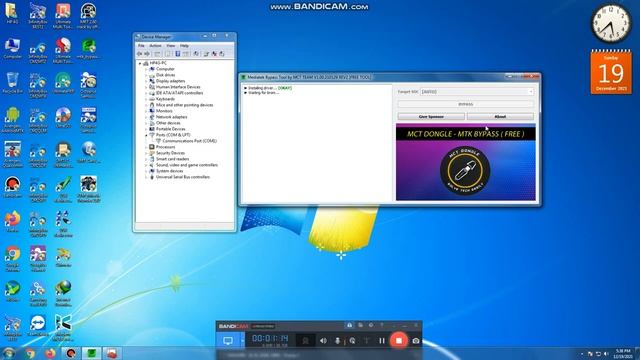Select the System devices tree item
The width and height of the screenshot is (640, 360).
click(x=169, y=171)
